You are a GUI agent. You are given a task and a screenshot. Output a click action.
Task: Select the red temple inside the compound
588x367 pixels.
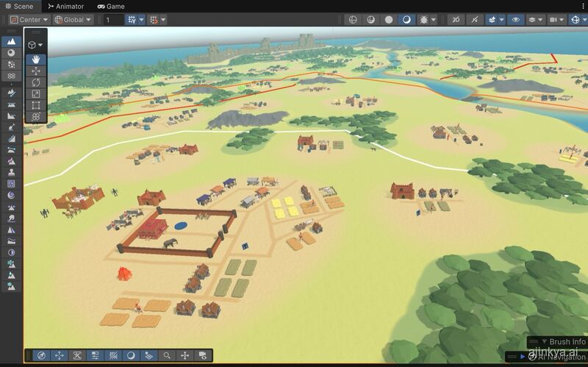click(152, 228)
